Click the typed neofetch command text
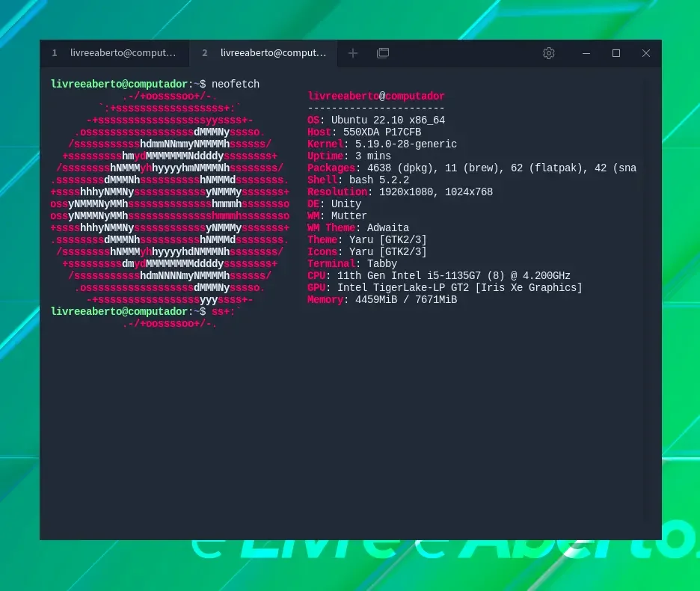 tap(236, 84)
